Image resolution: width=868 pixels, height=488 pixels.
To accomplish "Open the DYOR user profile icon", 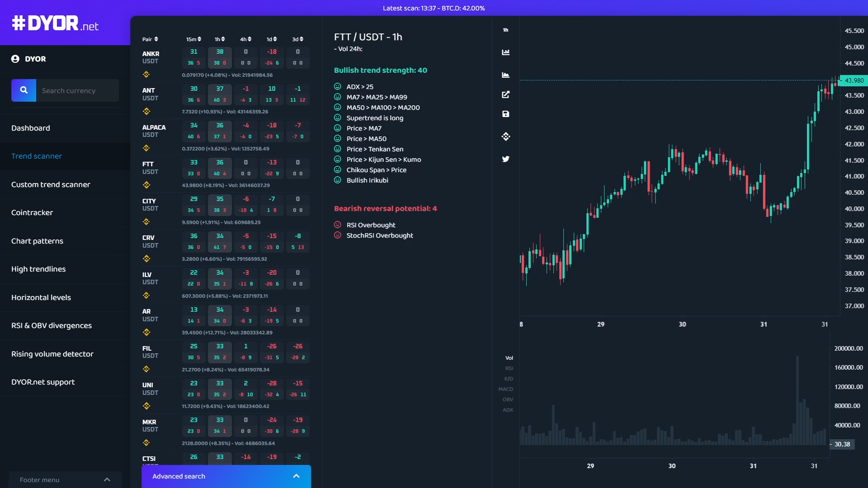I will pos(15,59).
